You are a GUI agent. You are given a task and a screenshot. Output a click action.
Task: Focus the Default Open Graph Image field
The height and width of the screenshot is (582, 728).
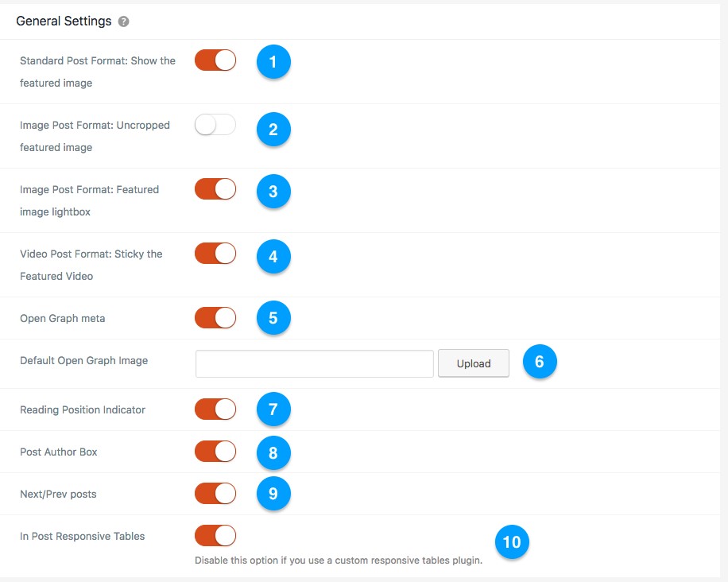tap(314, 363)
